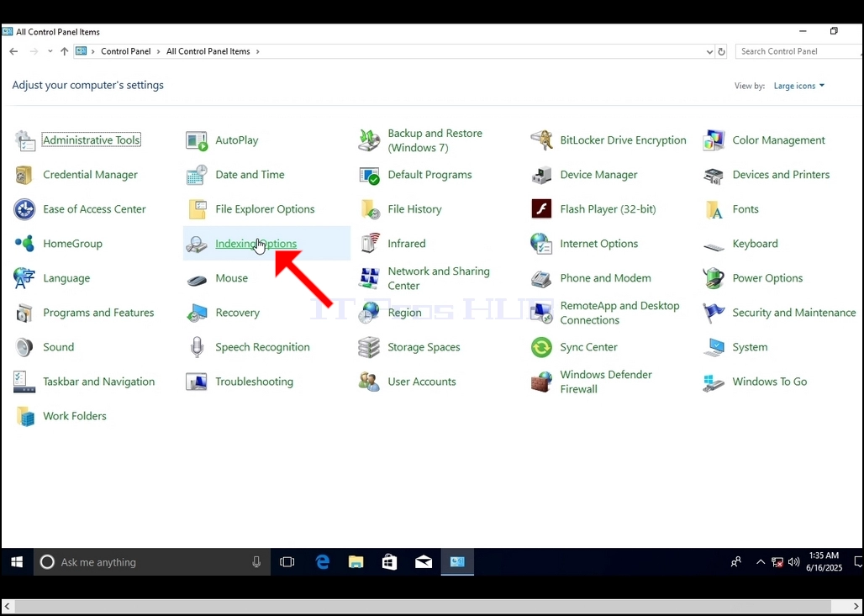Click the volume speaker tray icon

tap(793, 562)
